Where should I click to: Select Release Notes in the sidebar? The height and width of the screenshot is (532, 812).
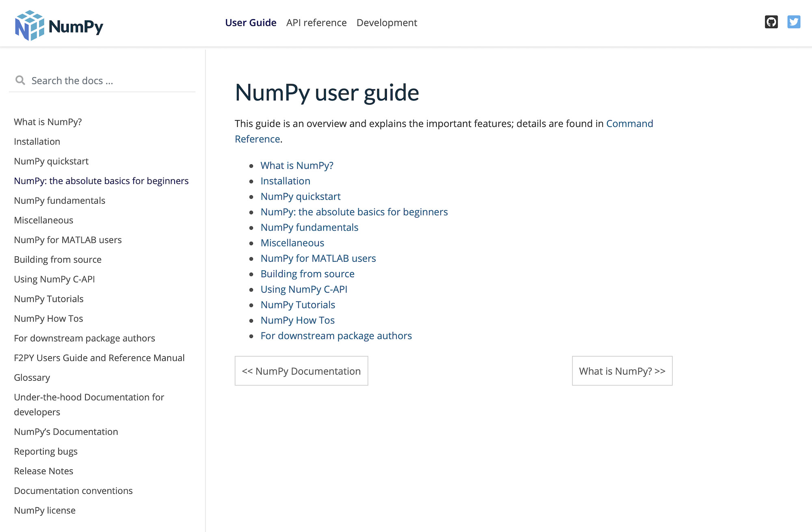coord(43,471)
